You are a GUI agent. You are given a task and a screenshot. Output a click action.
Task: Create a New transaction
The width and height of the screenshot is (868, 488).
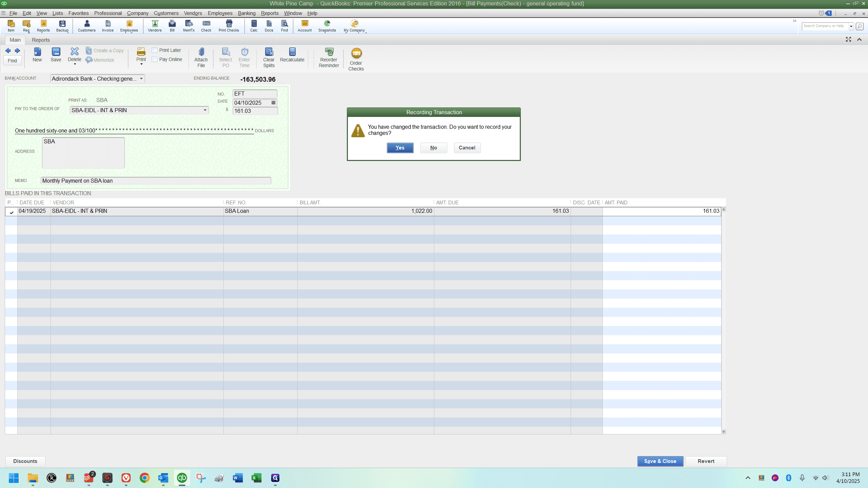pos(37,55)
